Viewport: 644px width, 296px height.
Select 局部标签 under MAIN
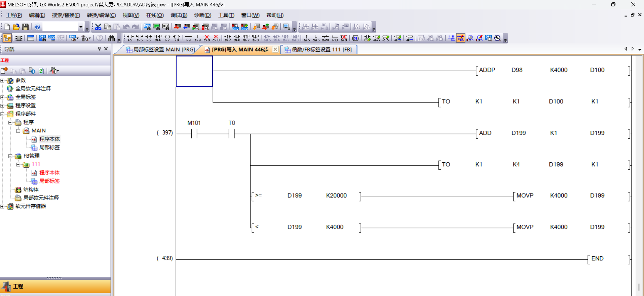49,147
